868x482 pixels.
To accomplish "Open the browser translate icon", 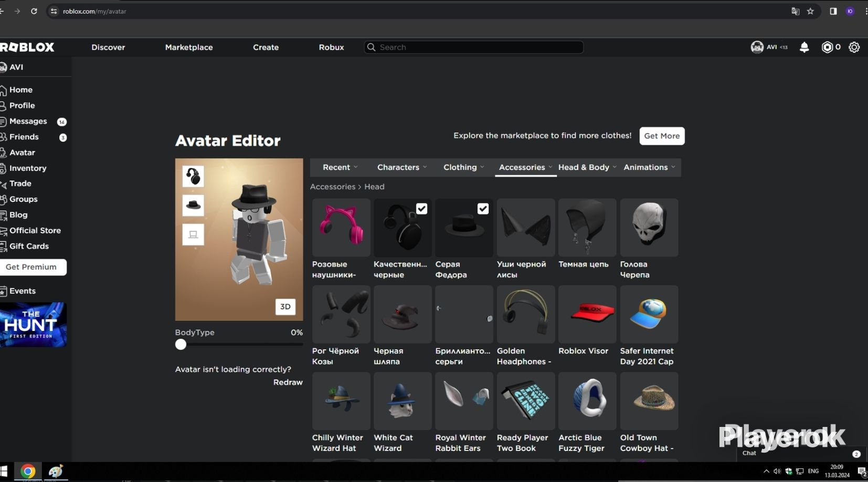I will (x=795, y=11).
